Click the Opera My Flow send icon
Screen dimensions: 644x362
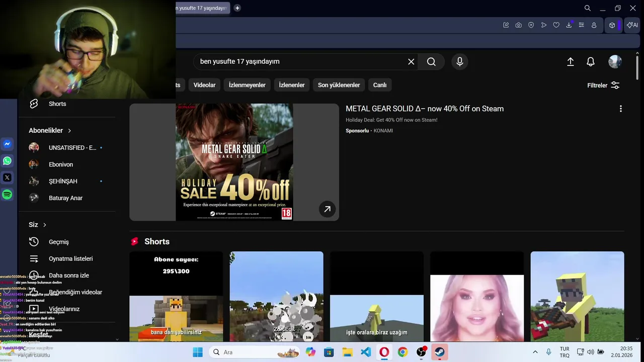pos(543,25)
